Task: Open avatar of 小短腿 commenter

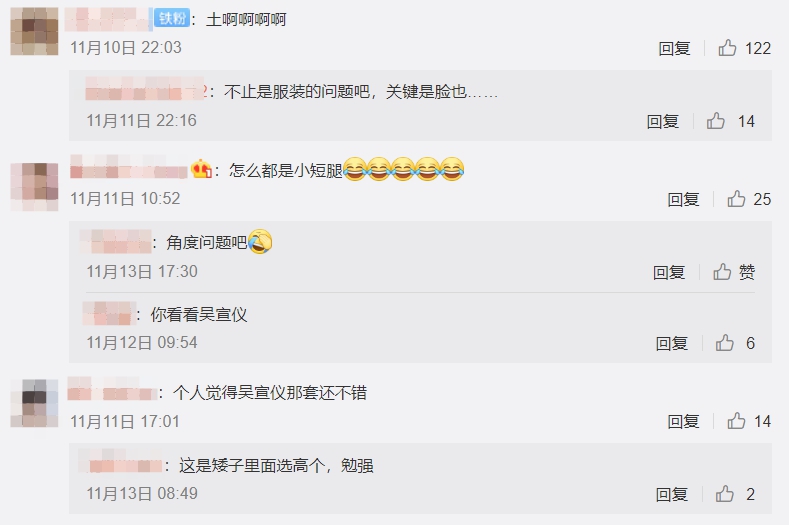Action: pos(34,187)
